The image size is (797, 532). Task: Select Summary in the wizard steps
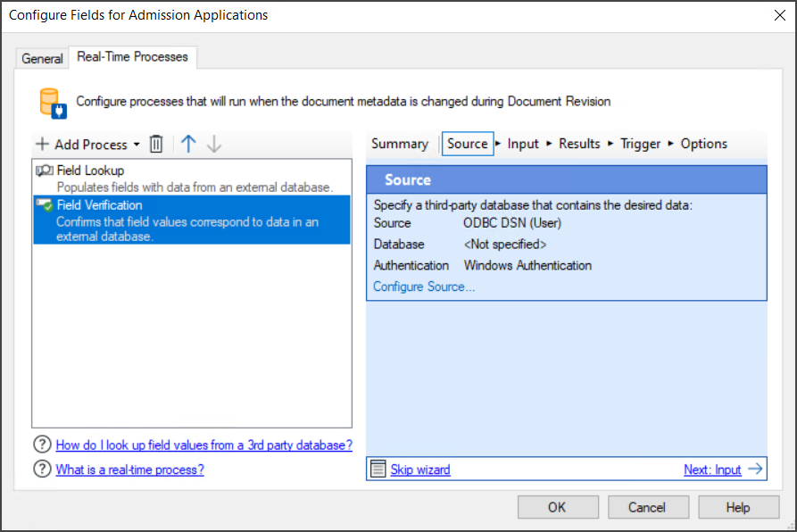(x=400, y=143)
